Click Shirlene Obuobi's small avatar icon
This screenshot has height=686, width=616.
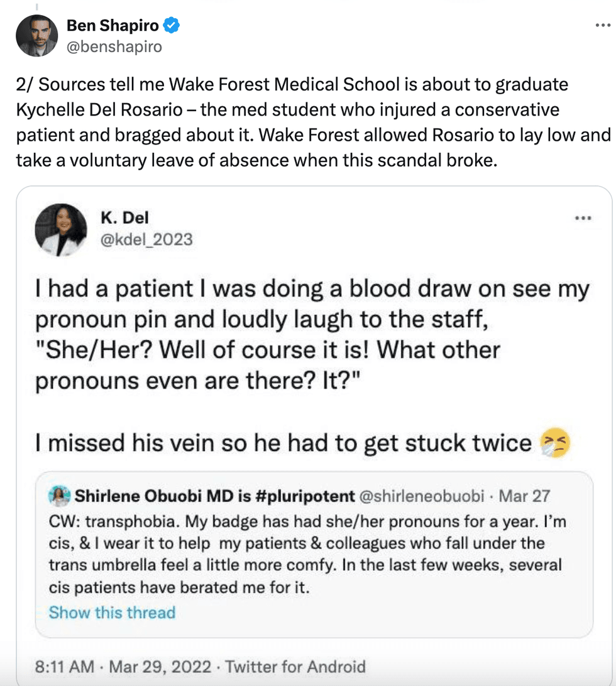[x=59, y=496]
